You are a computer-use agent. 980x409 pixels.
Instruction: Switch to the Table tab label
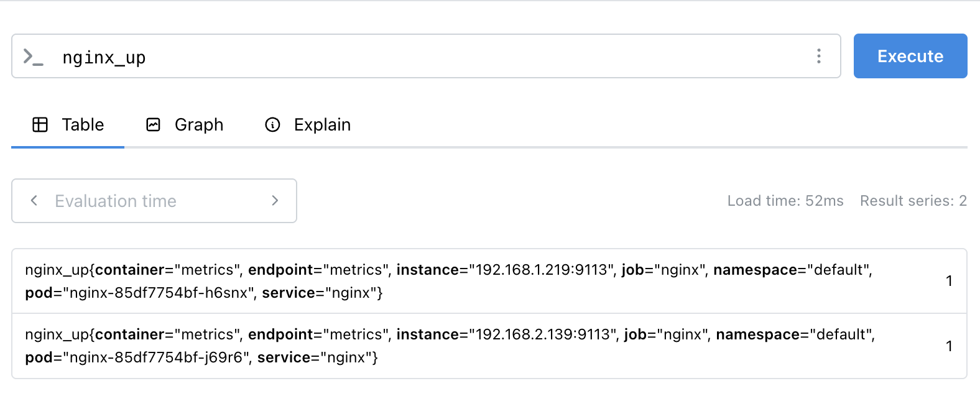coord(83,125)
